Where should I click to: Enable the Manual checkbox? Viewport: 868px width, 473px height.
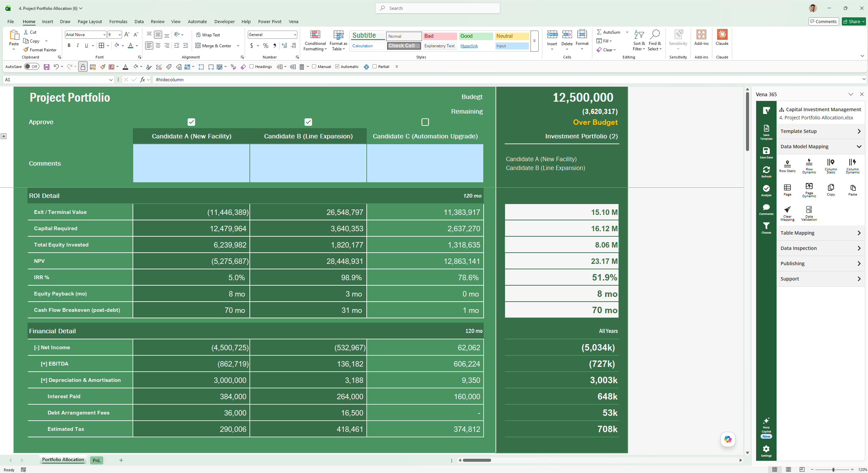point(314,66)
